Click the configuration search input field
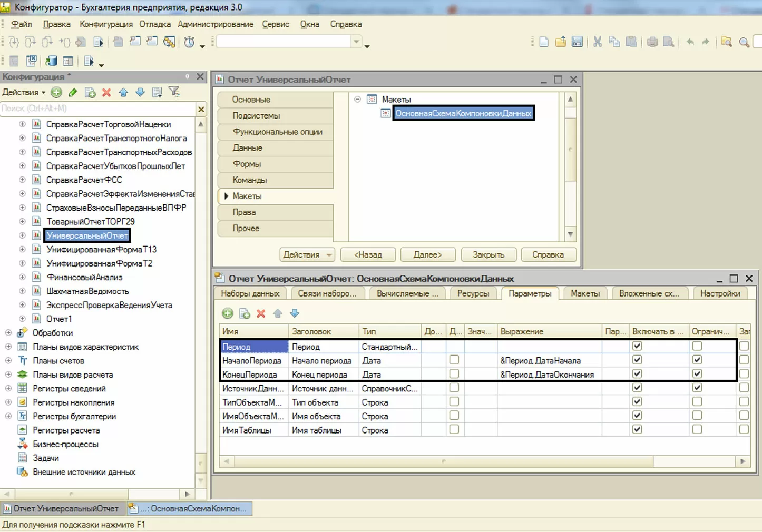Image resolution: width=762 pixels, height=532 pixels. pyautogui.click(x=97, y=109)
